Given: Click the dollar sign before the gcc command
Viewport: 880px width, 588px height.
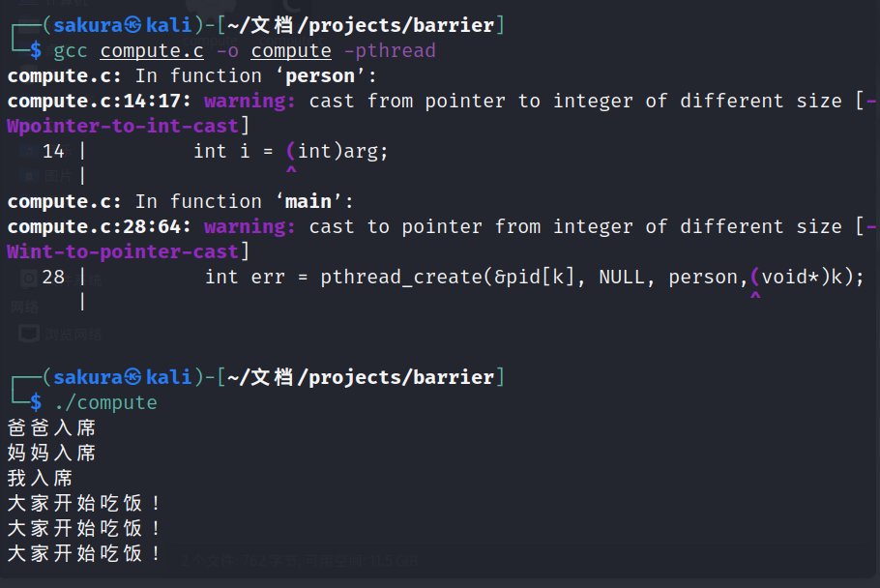Looking at the screenshot, I should [x=36, y=50].
